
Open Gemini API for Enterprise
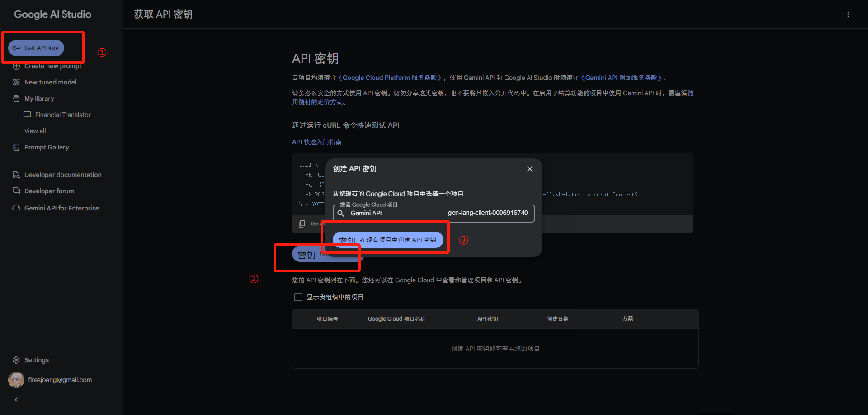[61, 208]
